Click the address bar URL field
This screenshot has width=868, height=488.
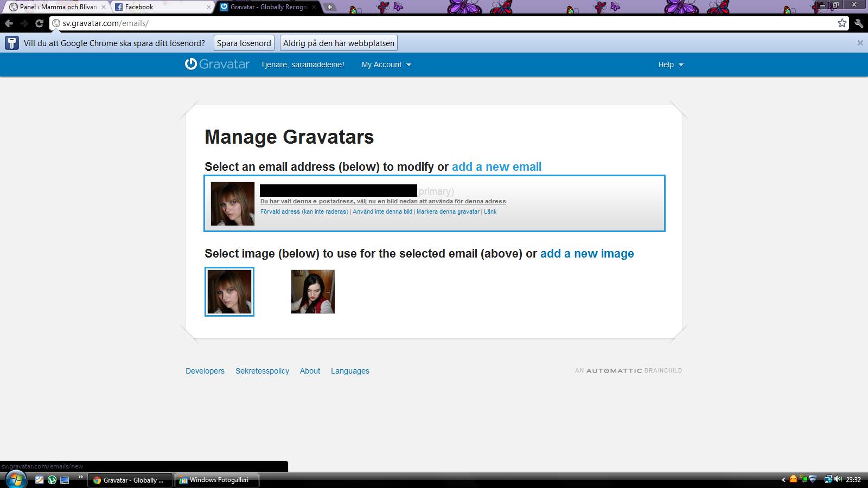tap(434, 23)
